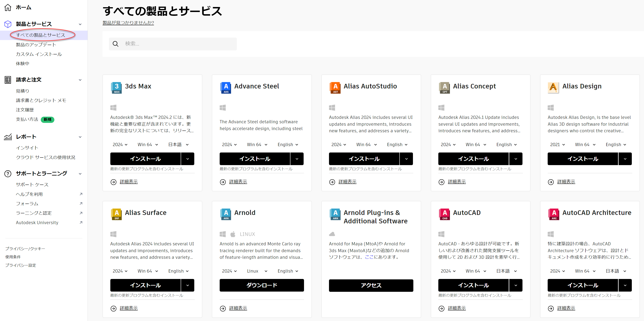This screenshot has width=644, height=321.
Task: Click the Windows icon on AutoCAD Architecture card
Action: click(x=551, y=234)
